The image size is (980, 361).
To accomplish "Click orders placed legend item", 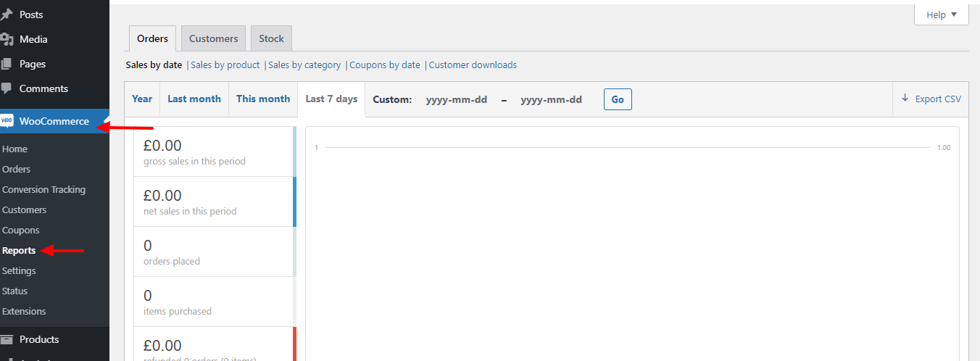I will (214, 252).
